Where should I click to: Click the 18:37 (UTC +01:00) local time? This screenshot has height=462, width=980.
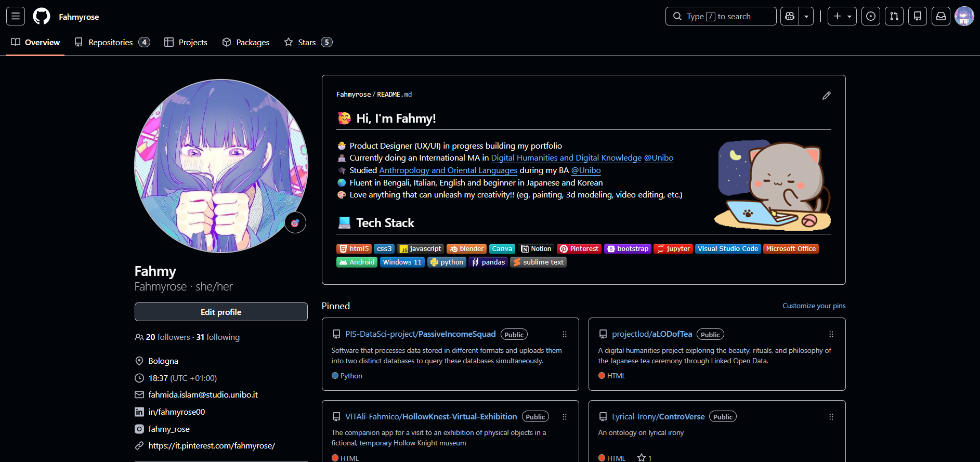coord(182,378)
